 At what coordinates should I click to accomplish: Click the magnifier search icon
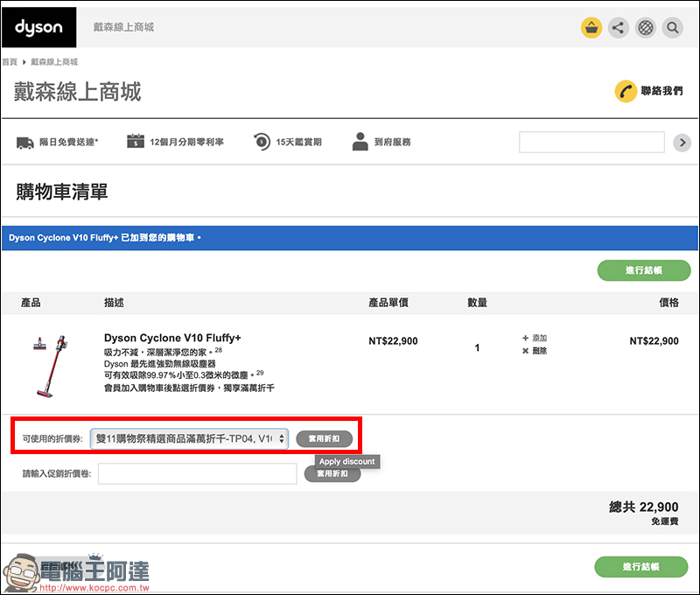pyautogui.click(x=673, y=28)
